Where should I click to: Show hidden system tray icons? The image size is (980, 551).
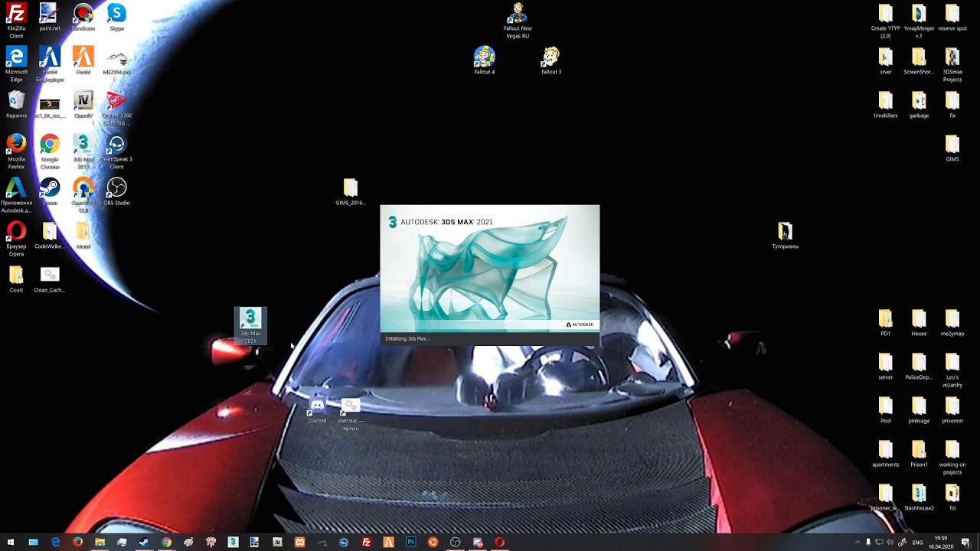click(x=857, y=542)
